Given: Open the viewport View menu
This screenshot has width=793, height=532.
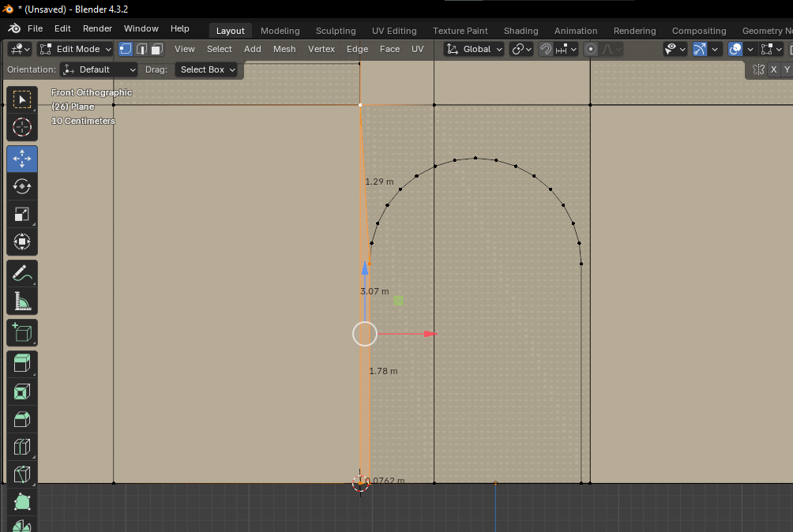Looking at the screenshot, I should coord(185,49).
